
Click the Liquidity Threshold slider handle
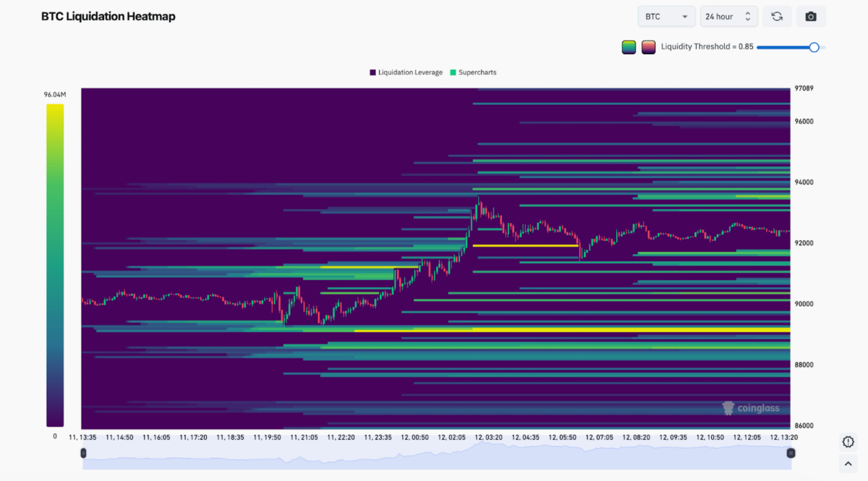(815, 46)
